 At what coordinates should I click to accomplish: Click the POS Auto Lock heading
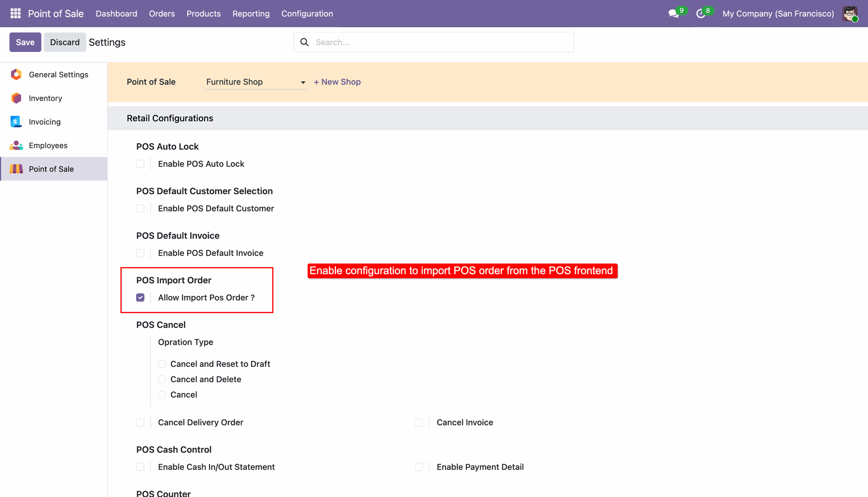[167, 146]
